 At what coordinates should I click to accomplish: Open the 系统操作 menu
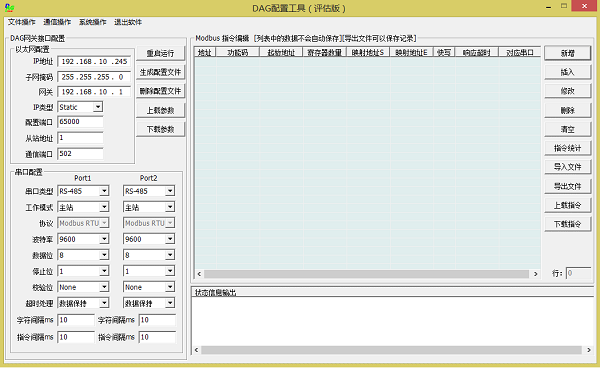point(93,22)
